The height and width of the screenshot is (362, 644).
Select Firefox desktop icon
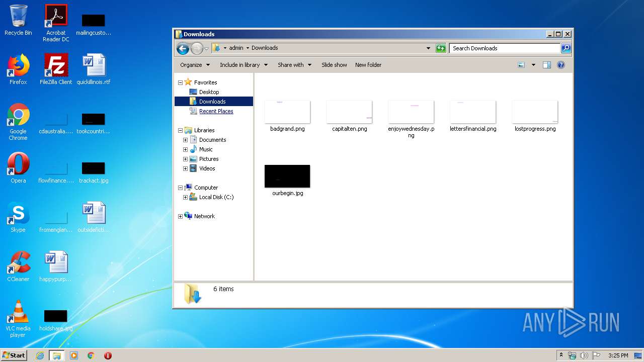(x=18, y=69)
